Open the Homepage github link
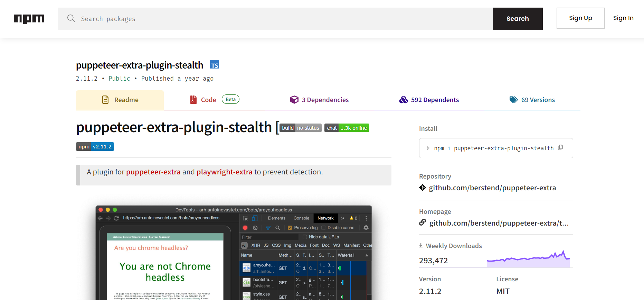The image size is (644, 300). [x=499, y=223]
